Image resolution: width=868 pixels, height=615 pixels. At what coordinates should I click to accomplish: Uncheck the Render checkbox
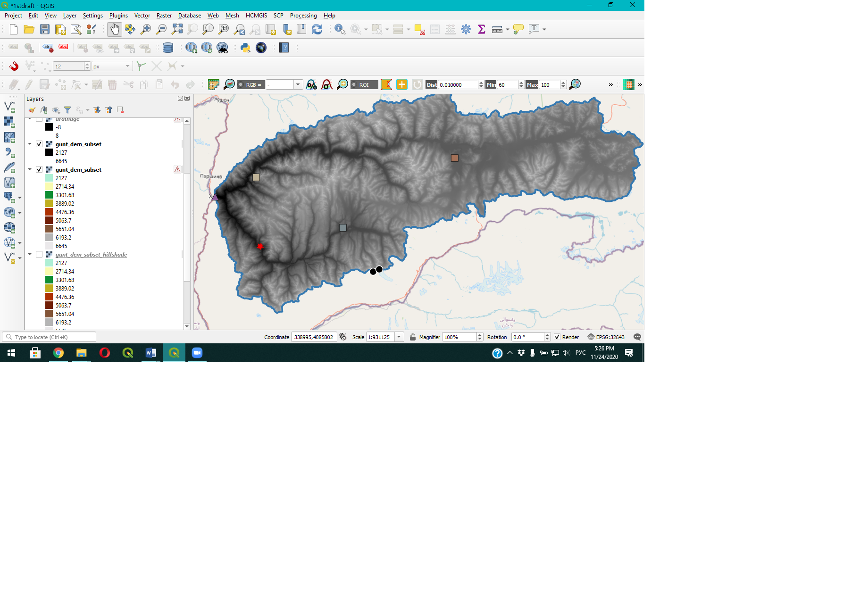tap(557, 337)
